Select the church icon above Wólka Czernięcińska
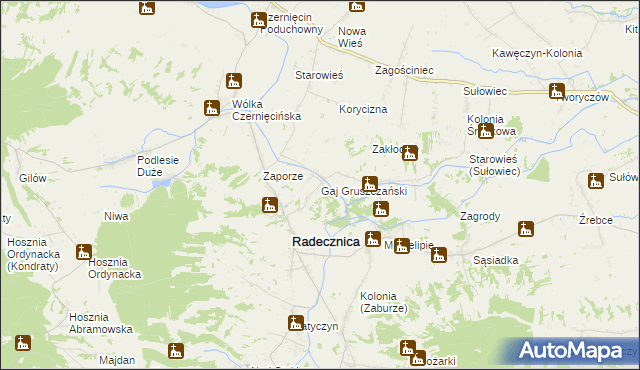The height and width of the screenshot is (370, 640). coord(234,81)
